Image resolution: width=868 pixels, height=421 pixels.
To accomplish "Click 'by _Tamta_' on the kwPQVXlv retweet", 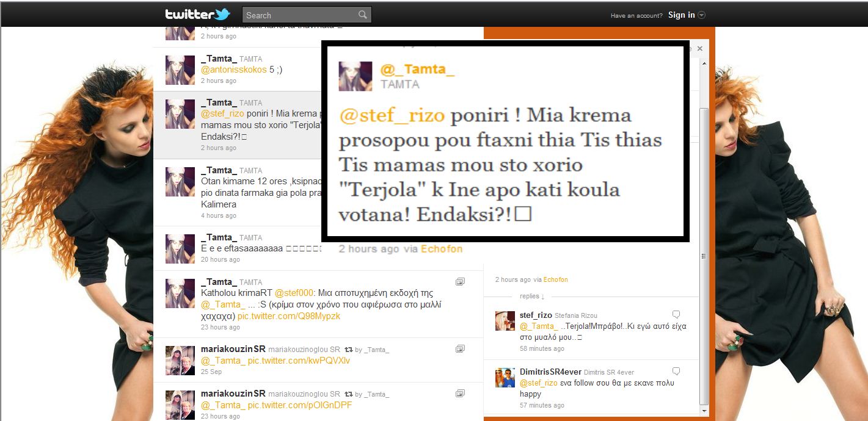I will pyautogui.click(x=372, y=350).
